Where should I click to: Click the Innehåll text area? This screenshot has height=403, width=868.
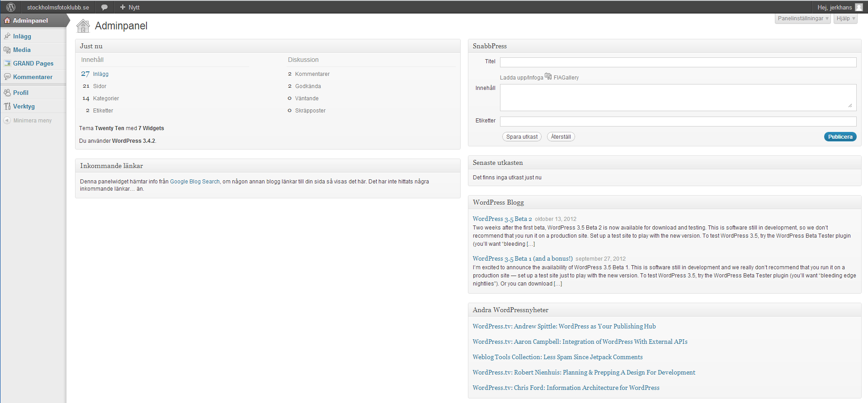(x=678, y=98)
